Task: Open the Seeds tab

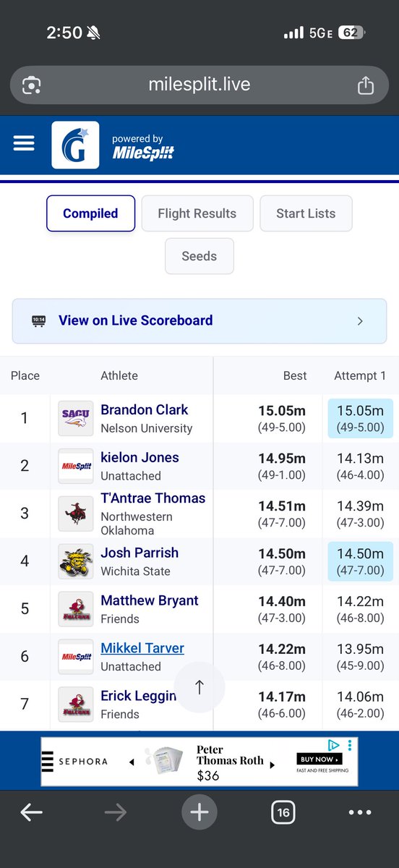Action: (x=199, y=256)
